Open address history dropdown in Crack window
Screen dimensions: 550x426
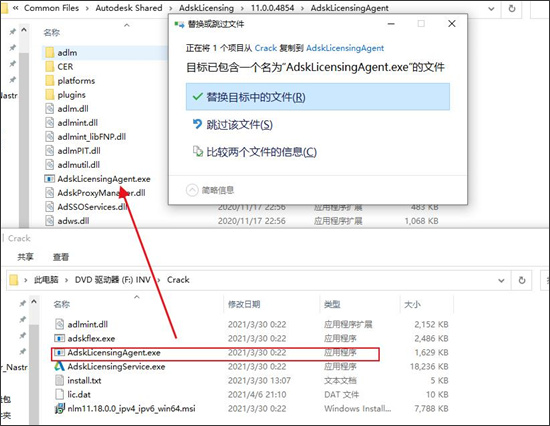coord(501,280)
